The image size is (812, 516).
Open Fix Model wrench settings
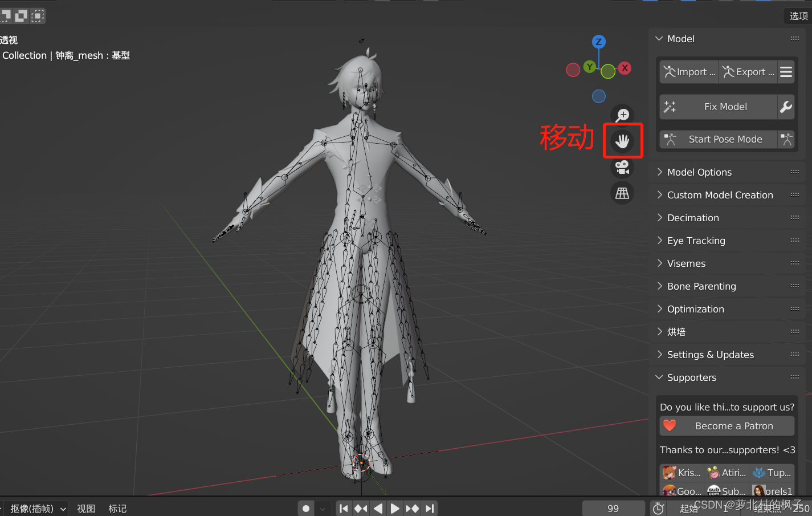pos(786,107)
